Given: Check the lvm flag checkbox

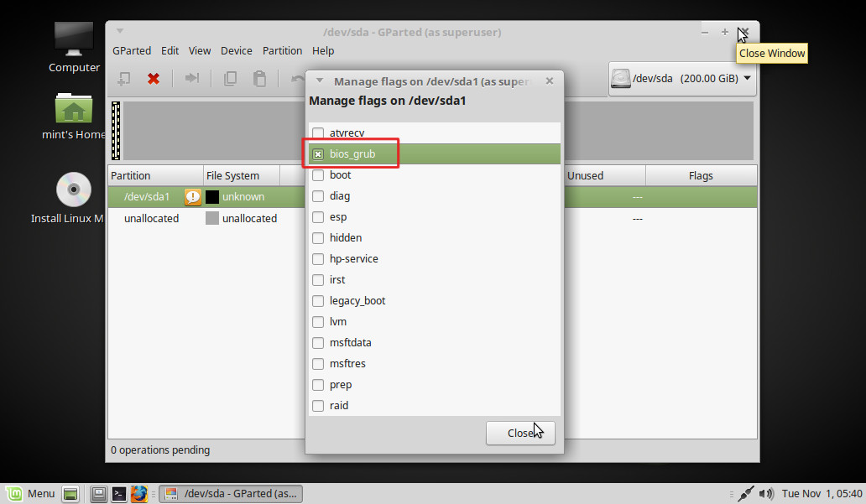Looking at the screenshot, I should click(318, 322).
